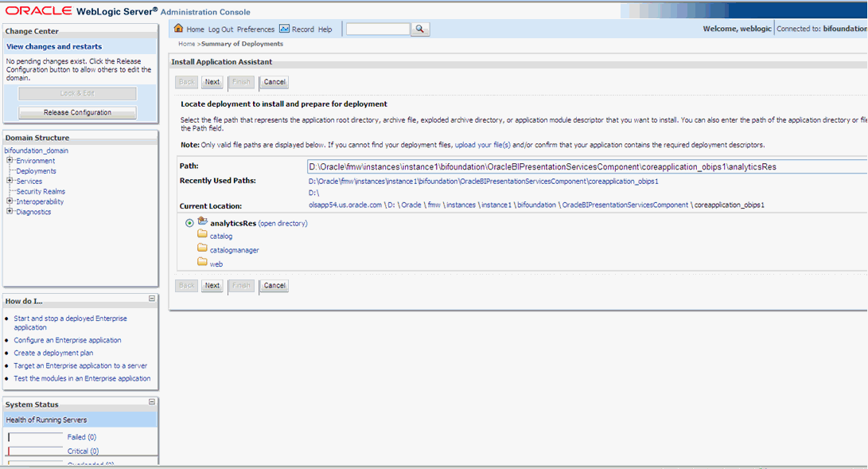Click the bottom Cancel button
This screenshot has width=868, height=469.
pyautogui.click(x=274, y=286)
